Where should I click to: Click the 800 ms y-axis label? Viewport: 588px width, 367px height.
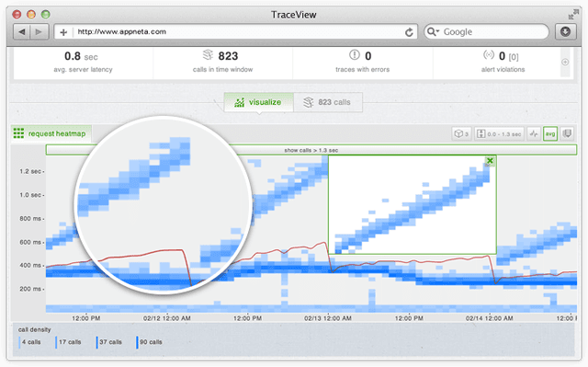coord(30,218)
